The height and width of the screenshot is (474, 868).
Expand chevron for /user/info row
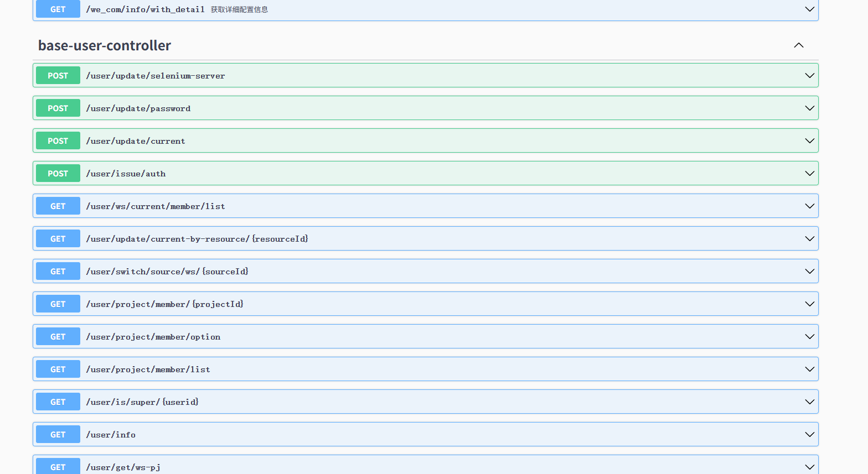pyautogui.click(x=809, y=435)
